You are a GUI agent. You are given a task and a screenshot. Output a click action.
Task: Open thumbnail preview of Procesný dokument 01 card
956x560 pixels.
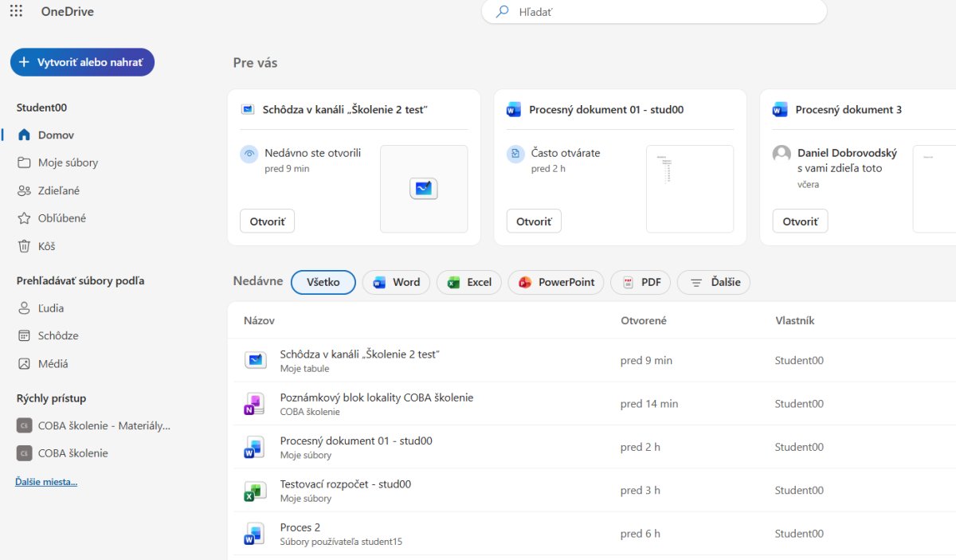click(690, 189)
